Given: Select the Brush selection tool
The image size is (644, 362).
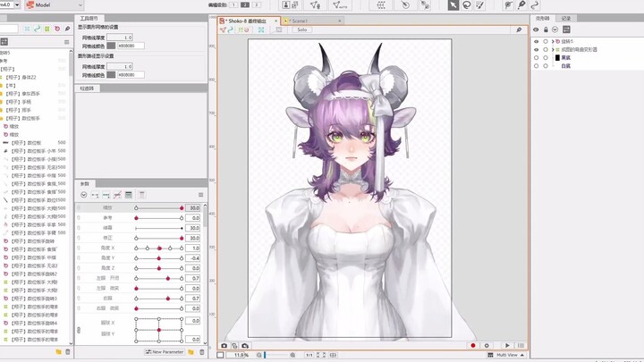Looking at the screenshot, I should click(479, 5).
